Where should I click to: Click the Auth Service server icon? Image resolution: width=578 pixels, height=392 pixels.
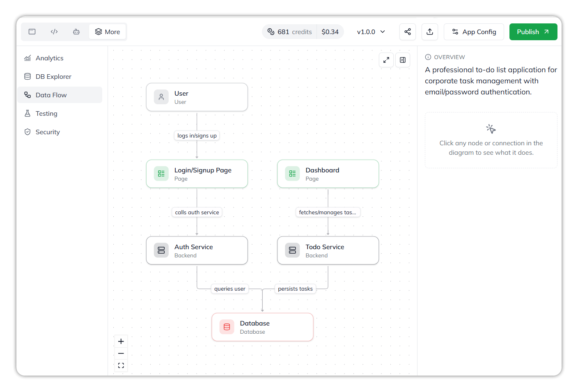coord(161,250)
